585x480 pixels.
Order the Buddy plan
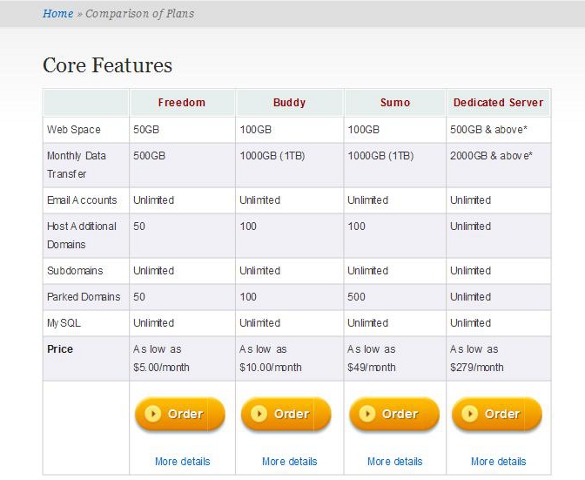tap(286, 414)
